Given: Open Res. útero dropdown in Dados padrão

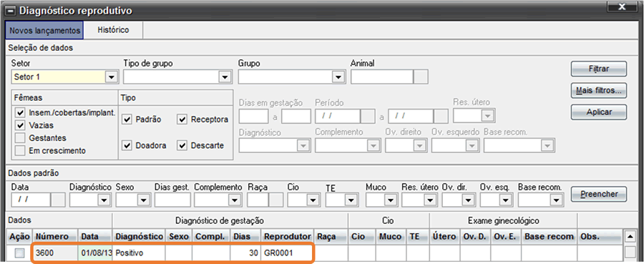Looking at the screenshot, I should [430, 200].
